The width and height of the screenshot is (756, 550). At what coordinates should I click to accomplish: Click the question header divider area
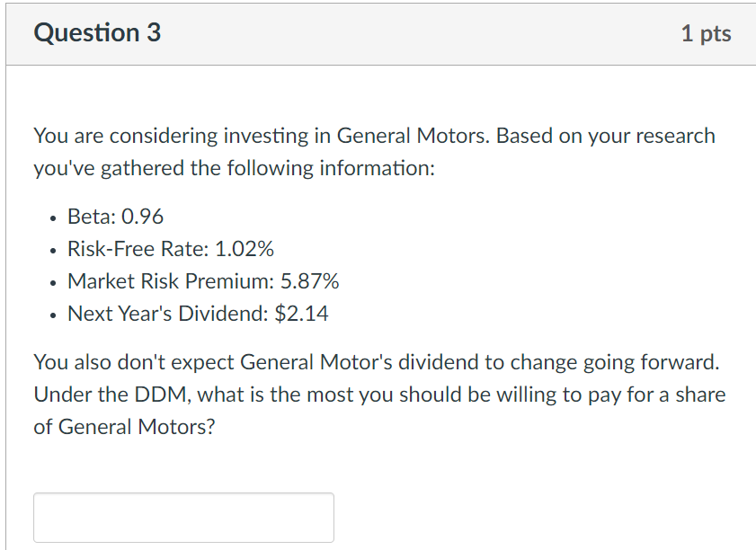[378, 62]
